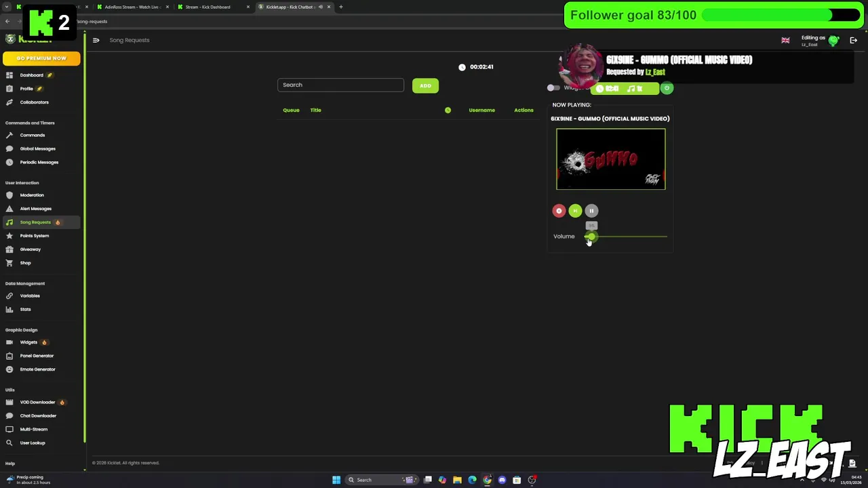
Task: Open the Emote Generator
Action: pyautogui.click(x=37, y=369)
